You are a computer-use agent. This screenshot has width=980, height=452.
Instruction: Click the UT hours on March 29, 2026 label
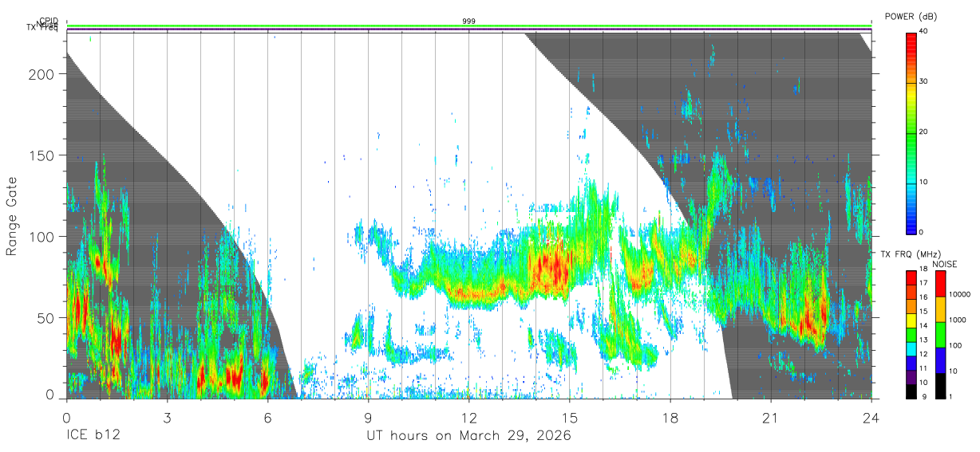(468, 436)
